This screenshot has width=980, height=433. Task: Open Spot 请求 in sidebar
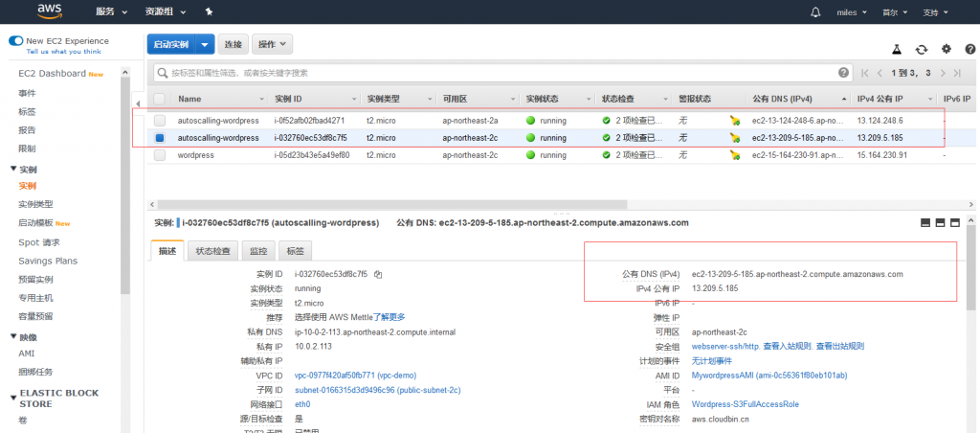38,242
